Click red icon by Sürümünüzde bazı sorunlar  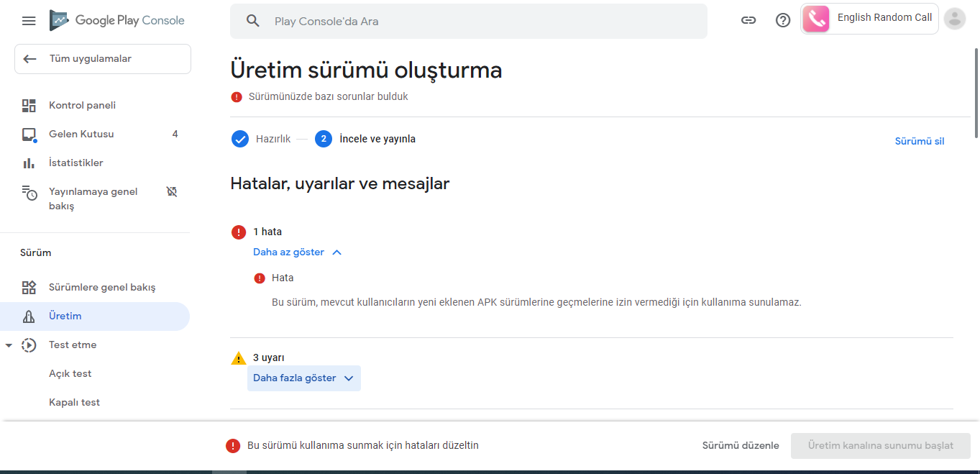point(237,97)
